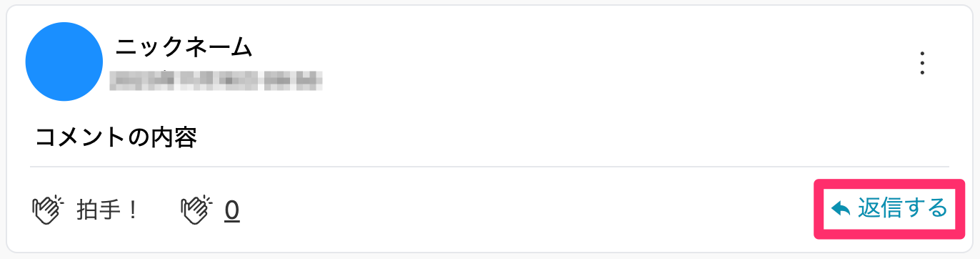Click the blurred timestamp below the nickname
980x259 pixels.
[216, 80]
